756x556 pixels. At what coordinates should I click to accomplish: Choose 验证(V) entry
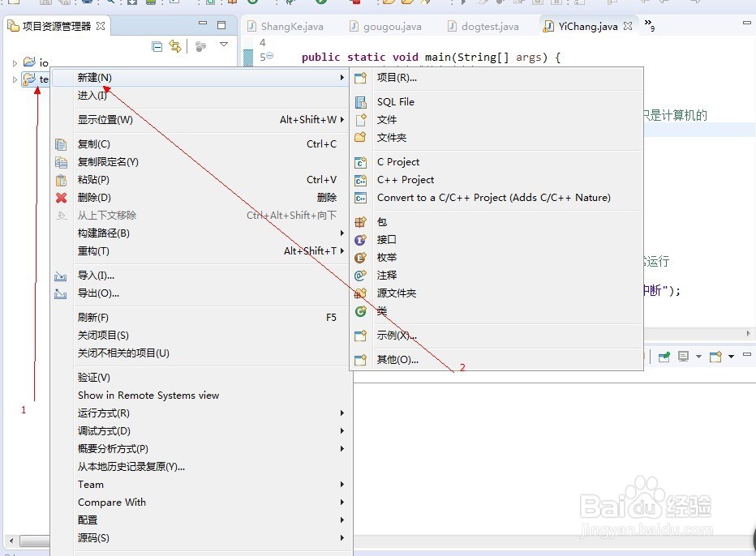click(x=200, y=377)
